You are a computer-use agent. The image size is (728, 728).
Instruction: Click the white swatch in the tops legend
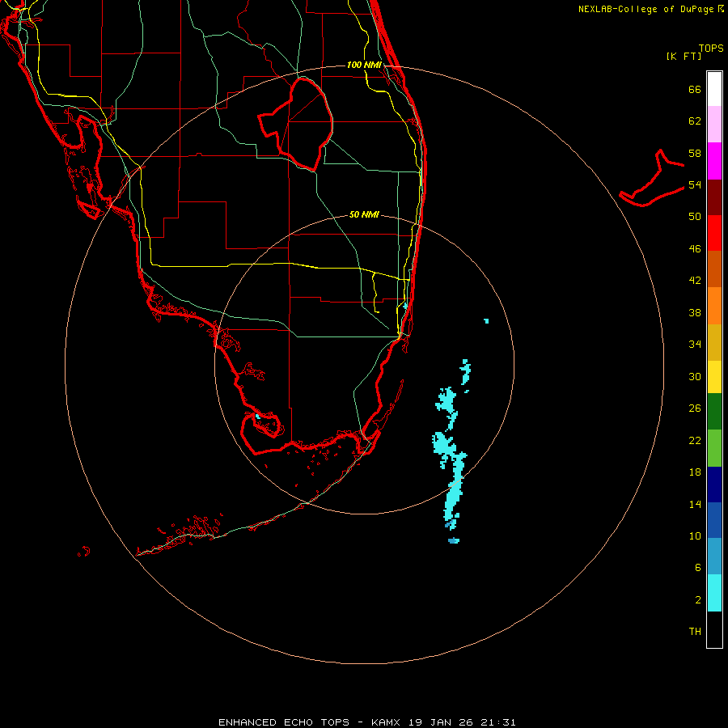pos(714,89)
